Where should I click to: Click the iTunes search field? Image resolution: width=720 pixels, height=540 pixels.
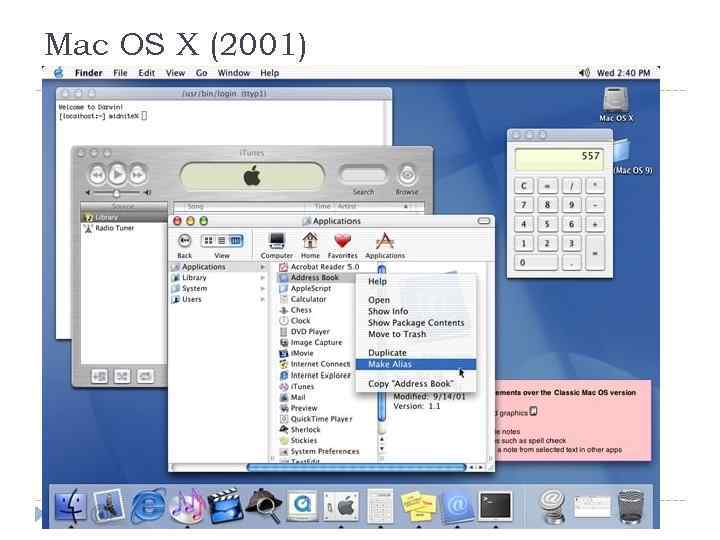coord(363,175)
